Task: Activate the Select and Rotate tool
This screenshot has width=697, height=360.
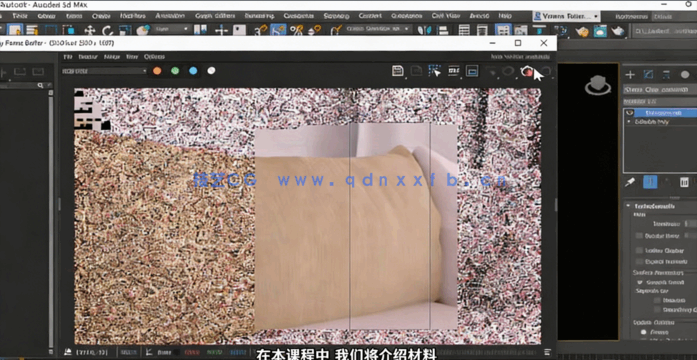Action: click(x=108, y=30)
